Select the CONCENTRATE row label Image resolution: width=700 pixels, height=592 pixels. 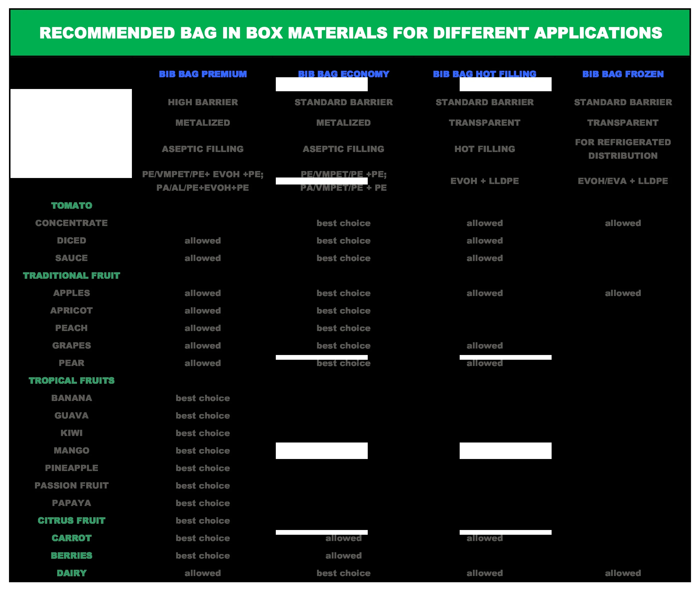tap(71, 223)
